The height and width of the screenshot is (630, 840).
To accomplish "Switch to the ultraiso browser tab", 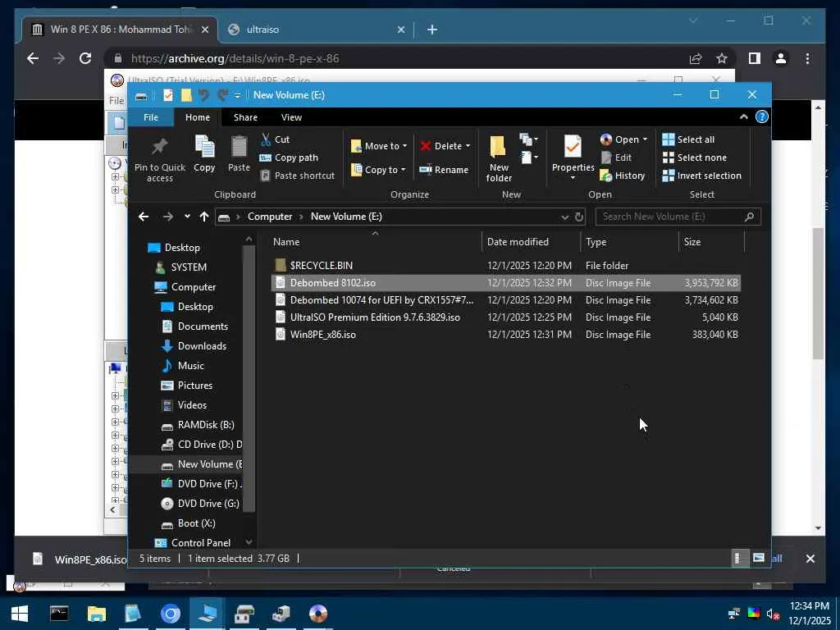I will pos(316,30).
